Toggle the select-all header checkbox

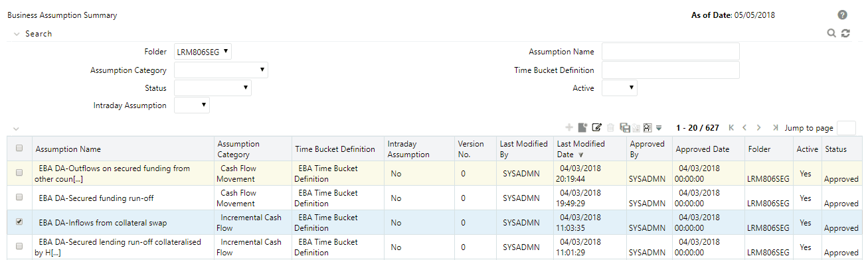(x=19, y=148)
